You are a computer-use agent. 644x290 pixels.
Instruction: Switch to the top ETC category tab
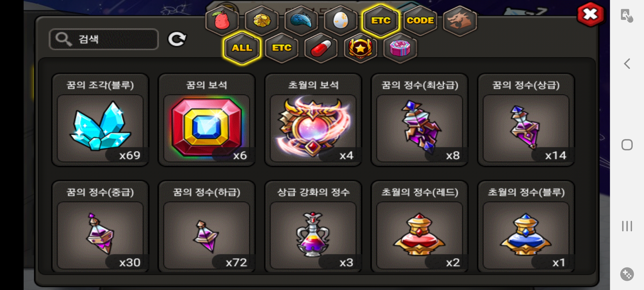(380, 21)
